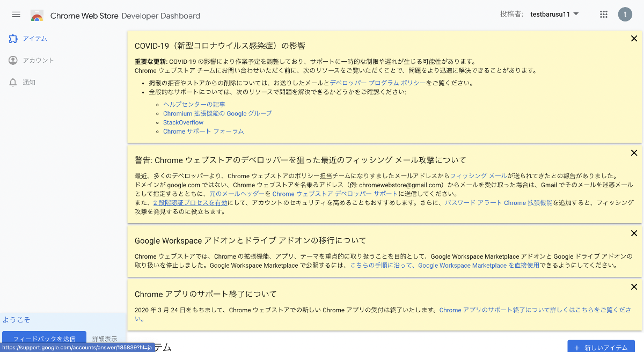Open the Chrome ウェブストア デベロッパー サポート link
The image size is (644, 352).
point(335,194)
